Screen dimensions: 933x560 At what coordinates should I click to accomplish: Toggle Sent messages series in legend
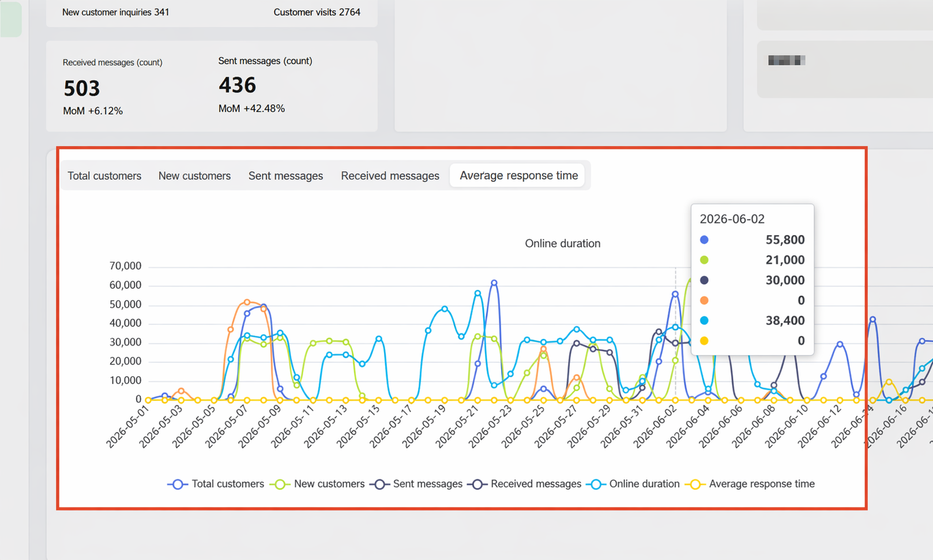[416, 484]
